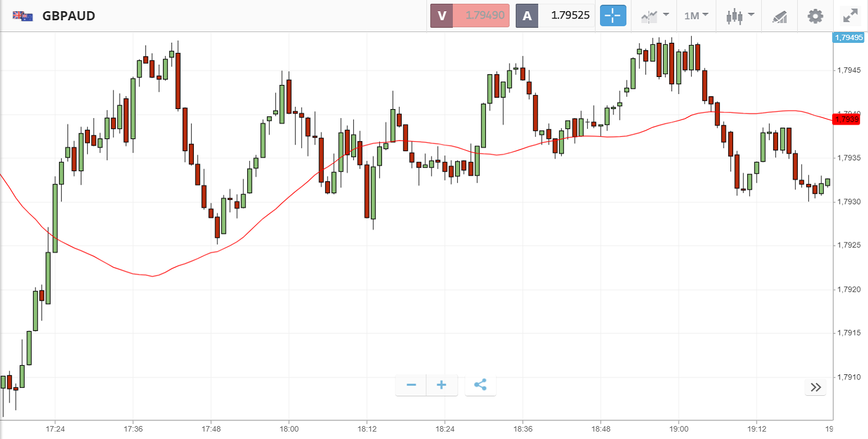
Task: Open the indicators dropdown
Action: click(x=655, y=16)
